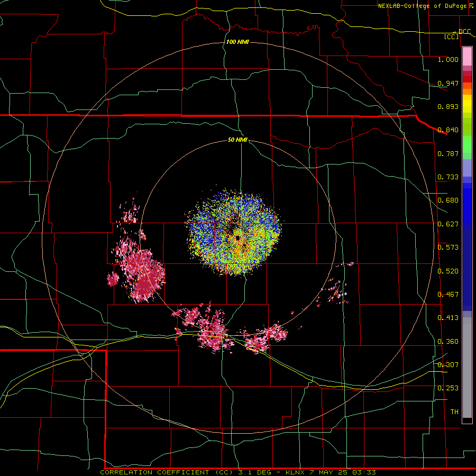Click the KLNX radar station identifier
This screenshot has width=476, height=476.
[295, 472]
